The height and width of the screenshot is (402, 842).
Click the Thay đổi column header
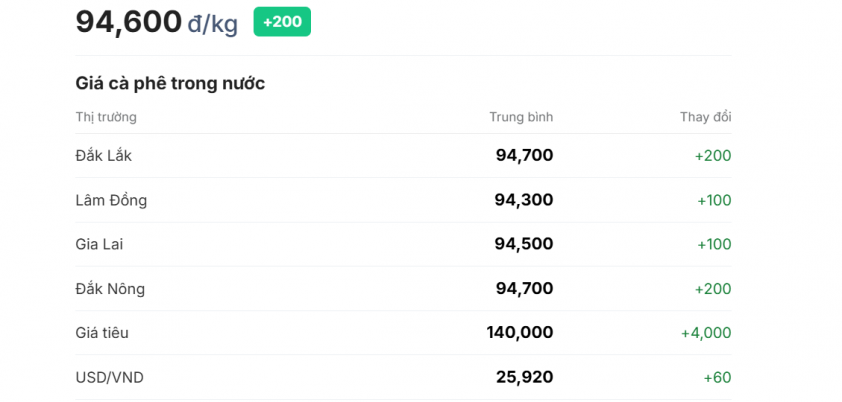[x=706, y=117]
